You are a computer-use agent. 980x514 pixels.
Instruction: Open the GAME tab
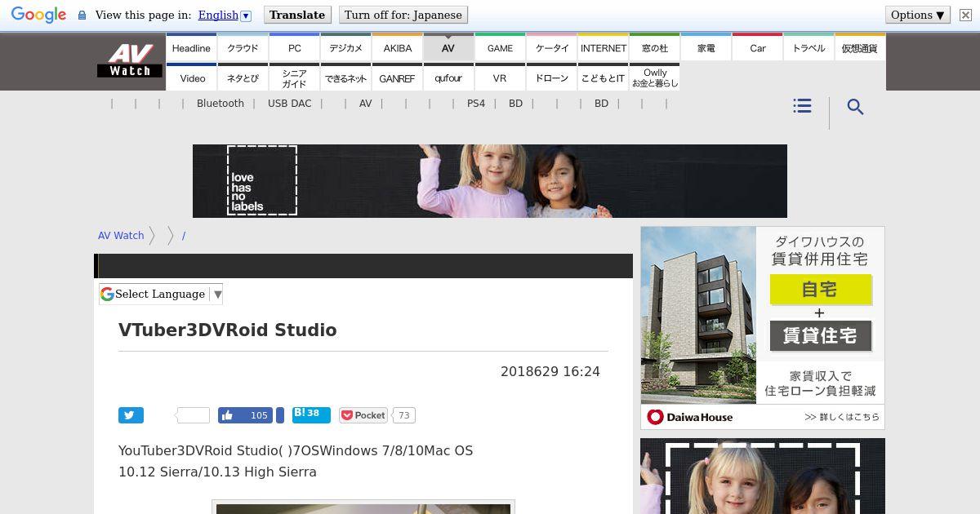pos(500,47)
